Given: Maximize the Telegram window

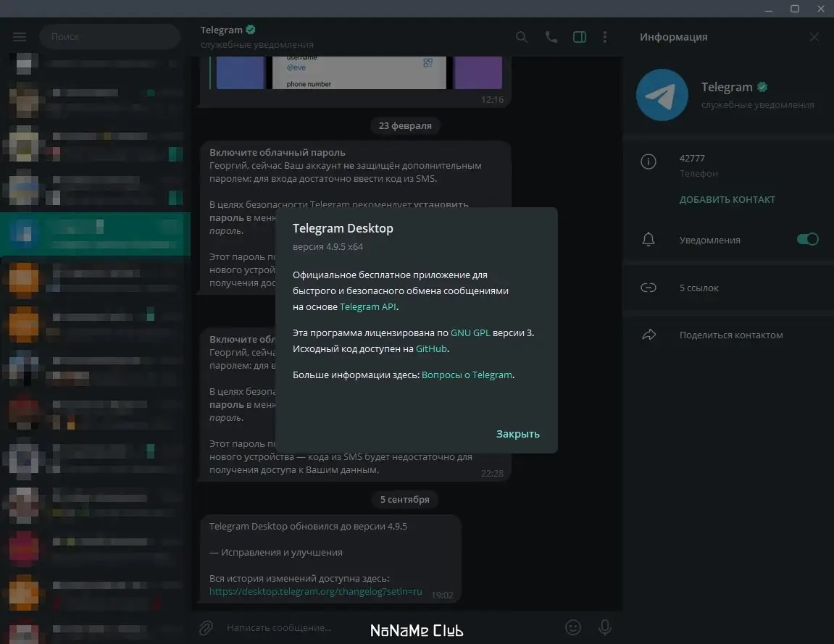Looking at the screenshot, I should [x=795, y=9].
